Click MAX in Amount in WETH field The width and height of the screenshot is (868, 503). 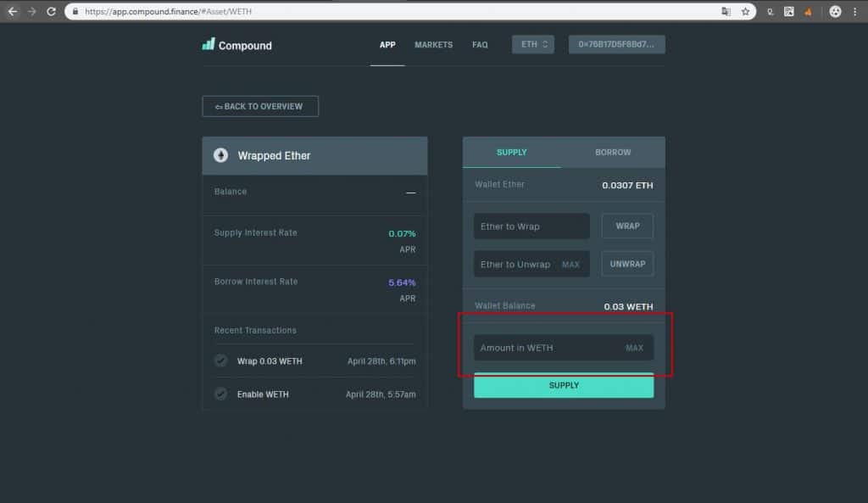(x=634, y=348)
